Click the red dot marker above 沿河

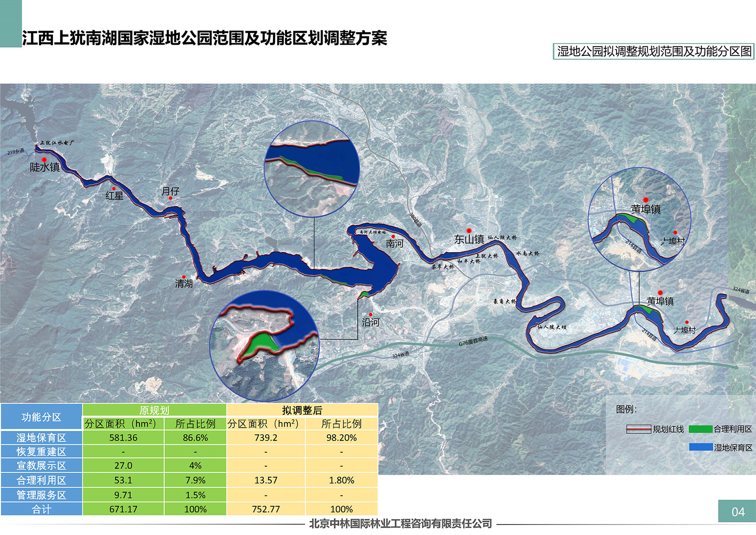tap(370, 315)
